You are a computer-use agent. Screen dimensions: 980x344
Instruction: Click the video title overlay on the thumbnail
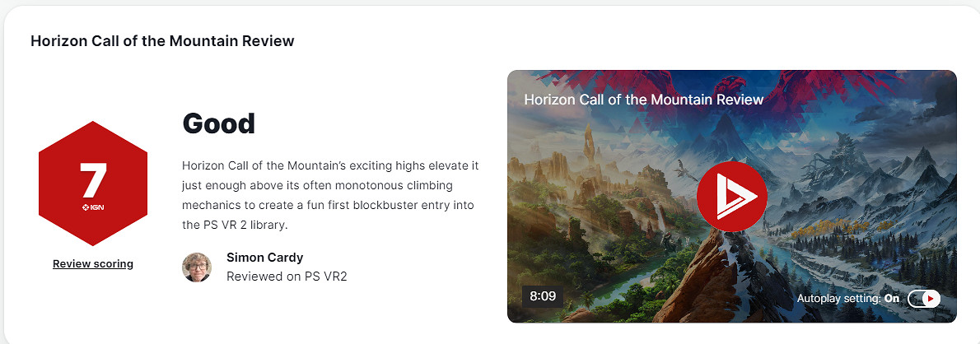[x=644, y=100]
